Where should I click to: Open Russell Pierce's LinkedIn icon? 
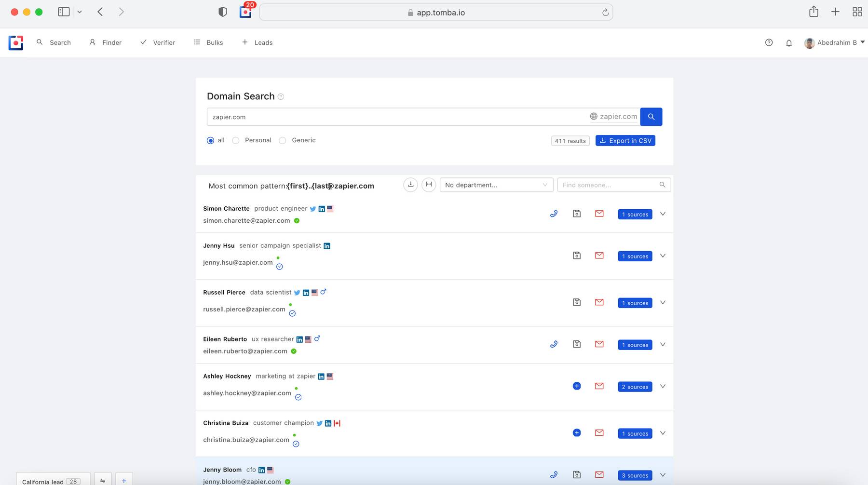click(x=306, y=293)
